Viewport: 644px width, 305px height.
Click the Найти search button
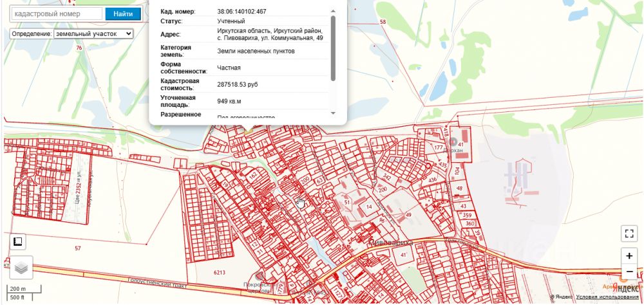pyautogui.click(x=123, y=14)
